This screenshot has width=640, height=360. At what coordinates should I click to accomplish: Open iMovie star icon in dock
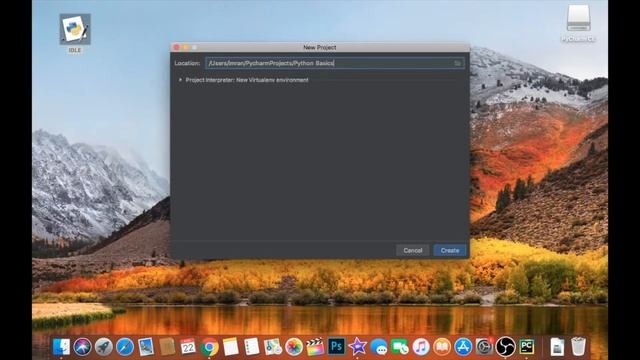pyautogui.click(x=358, y=347)
